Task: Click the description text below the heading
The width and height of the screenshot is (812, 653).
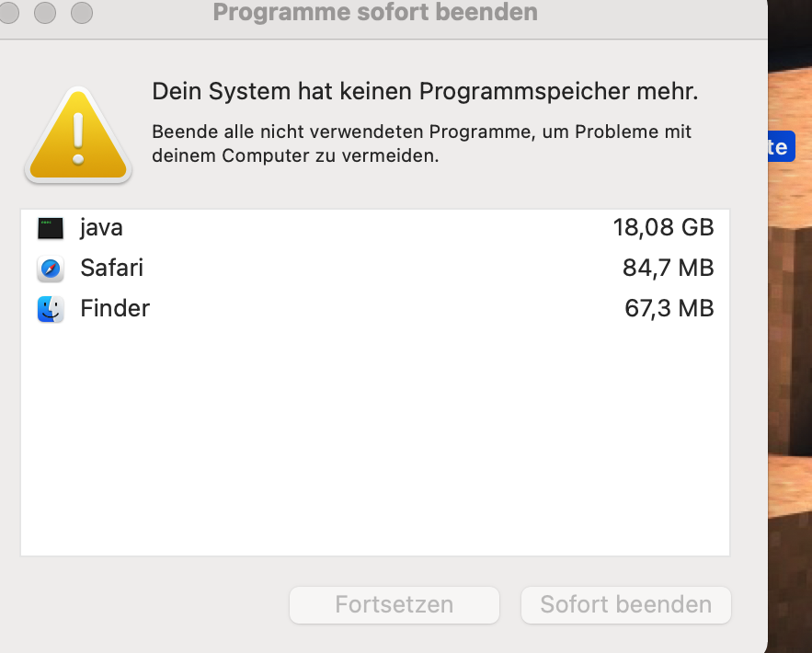Action: point(421,143)
